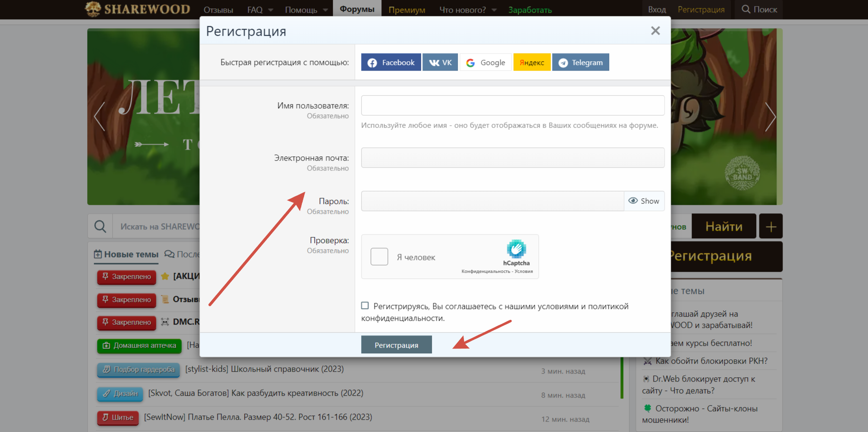Register using the VK button

440,62
